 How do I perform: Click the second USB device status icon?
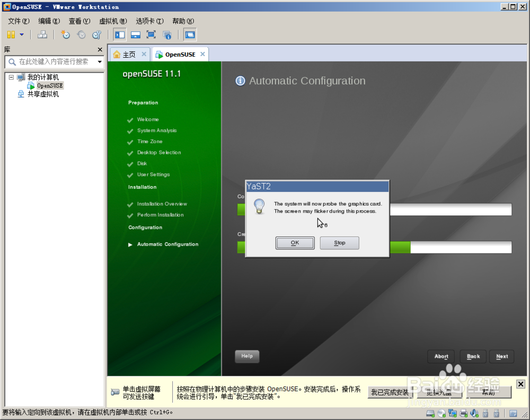pos(496,413)
